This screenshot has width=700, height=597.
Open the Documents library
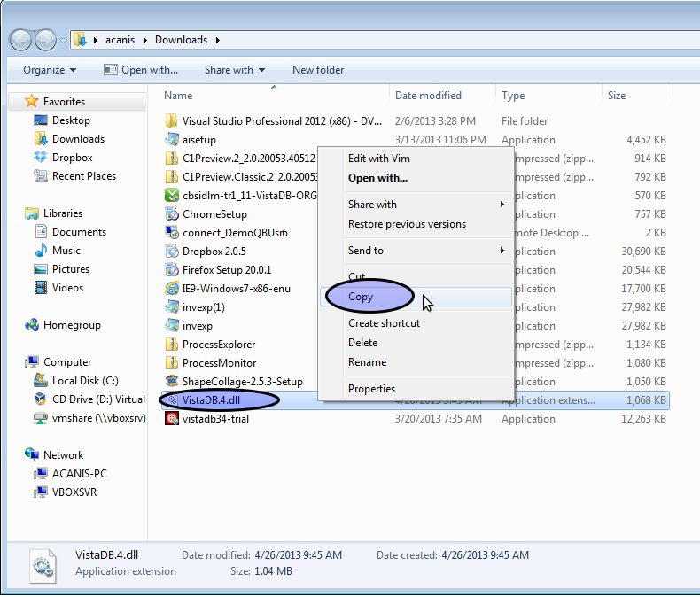79,232
